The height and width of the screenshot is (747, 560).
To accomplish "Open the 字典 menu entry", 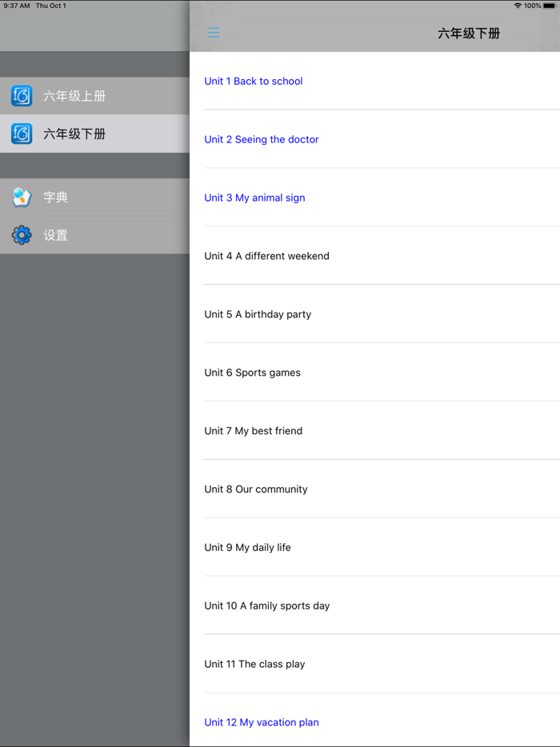I will click(95, 198).
